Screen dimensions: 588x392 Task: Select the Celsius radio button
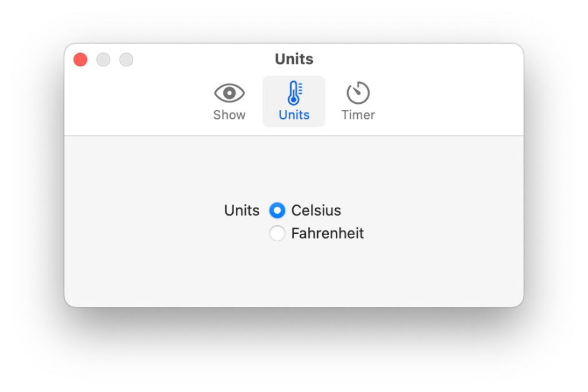277,211
